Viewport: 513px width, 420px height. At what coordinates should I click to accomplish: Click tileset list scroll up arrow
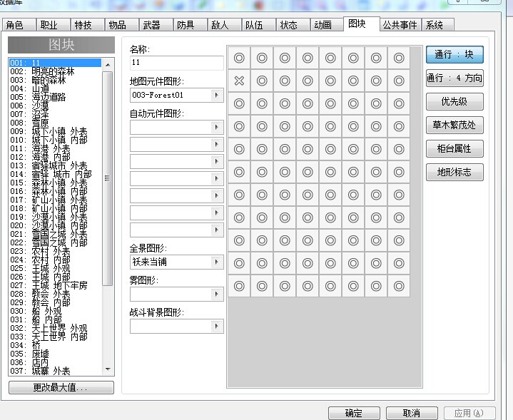point(108,65)
